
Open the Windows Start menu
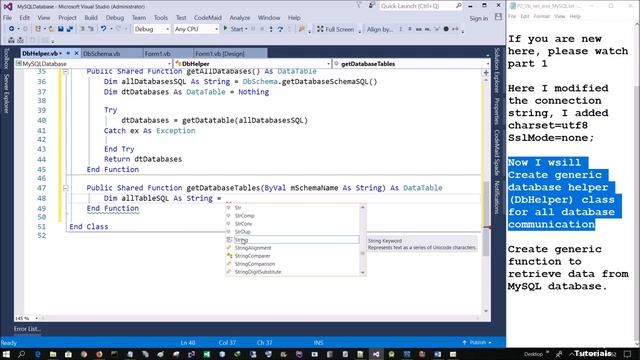click(x=6, y=354)
